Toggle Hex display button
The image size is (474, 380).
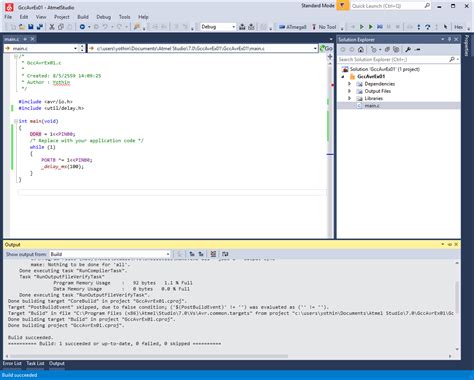point(458,27)
